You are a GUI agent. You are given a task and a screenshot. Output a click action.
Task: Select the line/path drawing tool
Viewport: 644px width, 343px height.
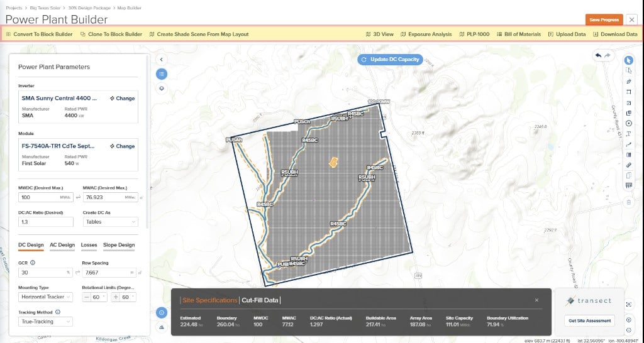click(x=628, y=144)
